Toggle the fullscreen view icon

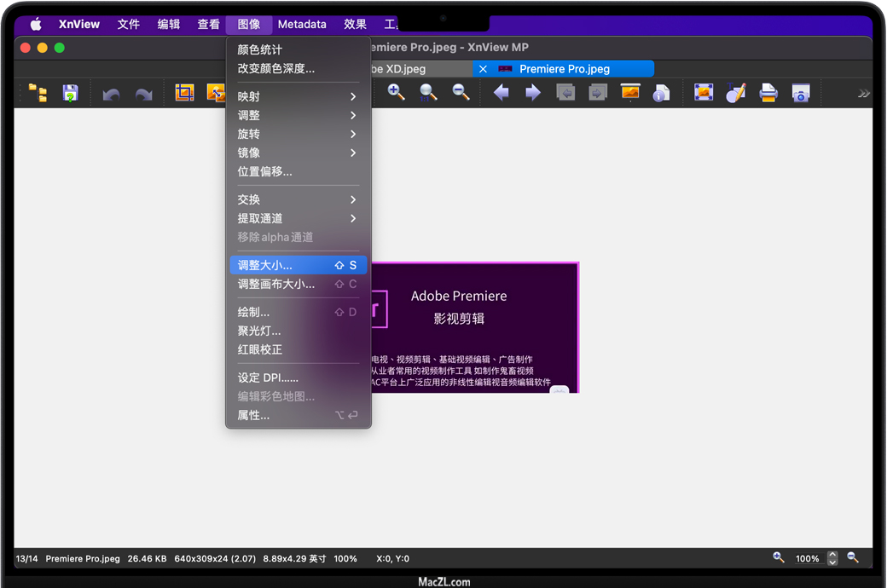point(704,93)
